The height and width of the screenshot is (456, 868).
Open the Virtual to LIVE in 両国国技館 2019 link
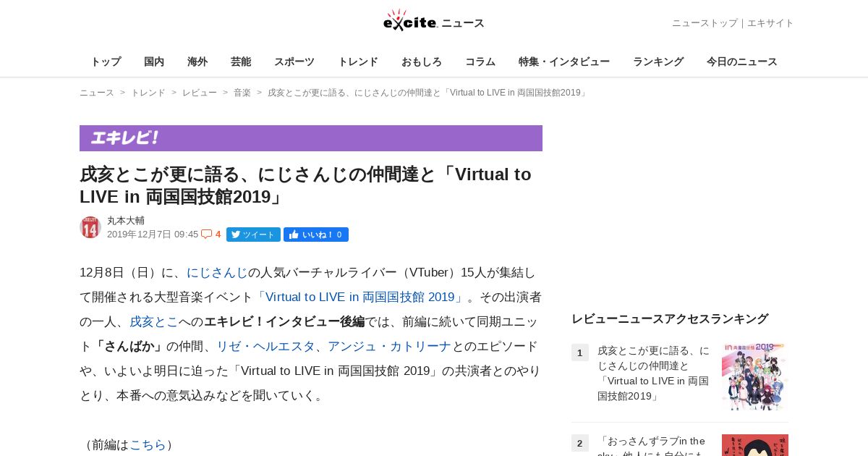pyautogui.click(x=360, y=297)
